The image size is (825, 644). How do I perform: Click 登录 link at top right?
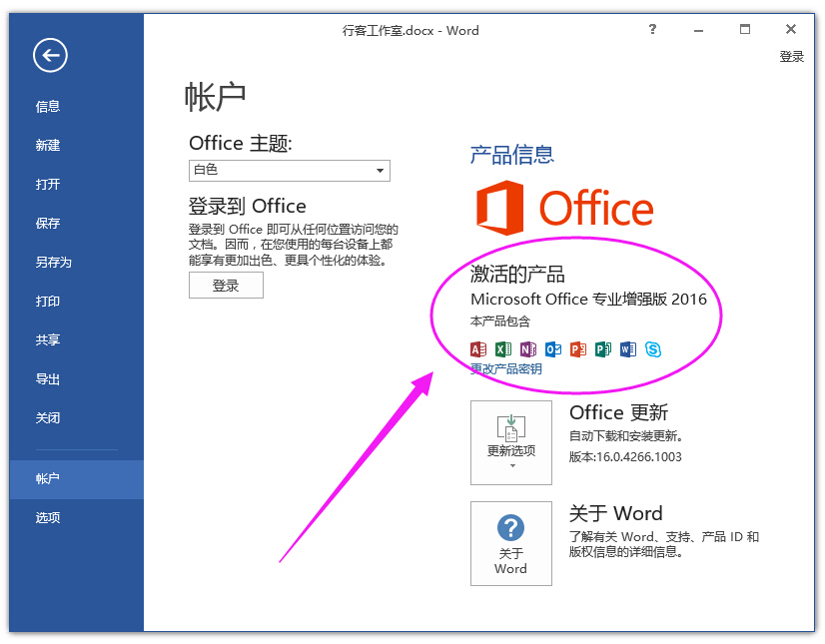[791, 56]
